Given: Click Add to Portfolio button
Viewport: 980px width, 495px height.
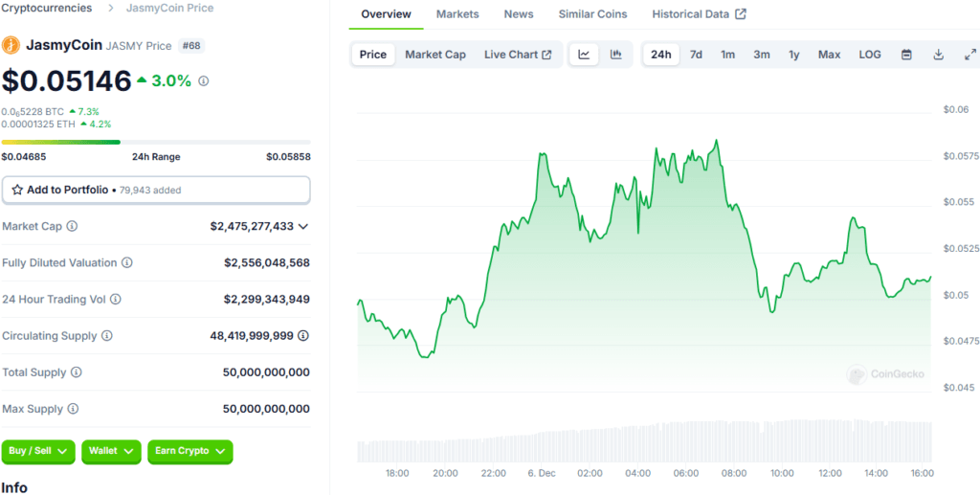Looking at the screenshot, I should [x=156, y=190].
